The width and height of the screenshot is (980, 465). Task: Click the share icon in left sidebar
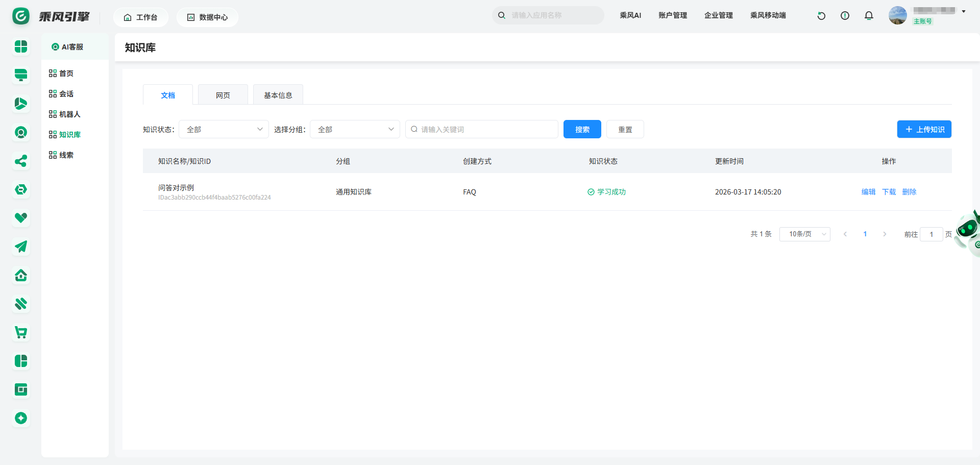pos(21,161)
